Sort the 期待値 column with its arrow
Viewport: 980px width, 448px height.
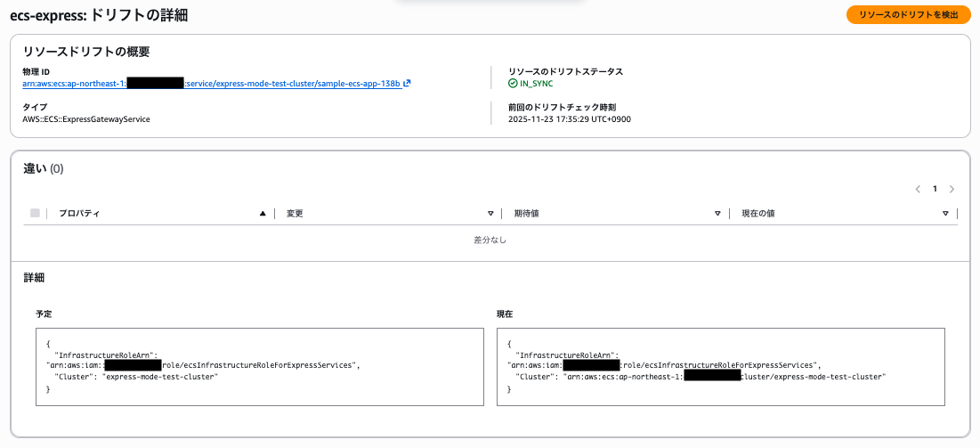click(x=717, y=214)
